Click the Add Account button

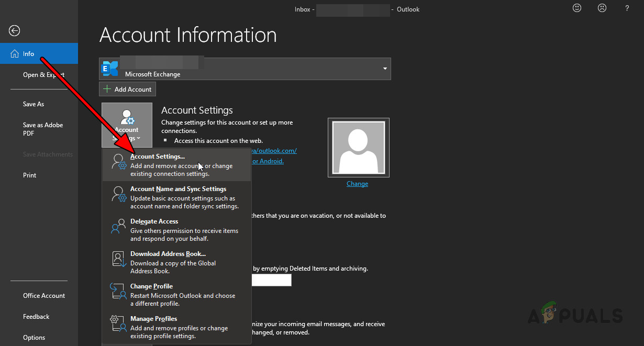click(127, 88)
